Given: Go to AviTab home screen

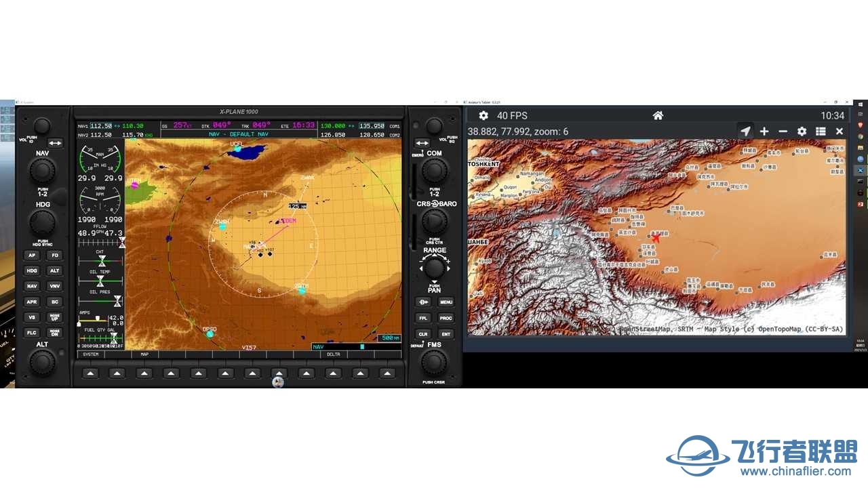Looking at the screenshot, I should tap(658, 115).
